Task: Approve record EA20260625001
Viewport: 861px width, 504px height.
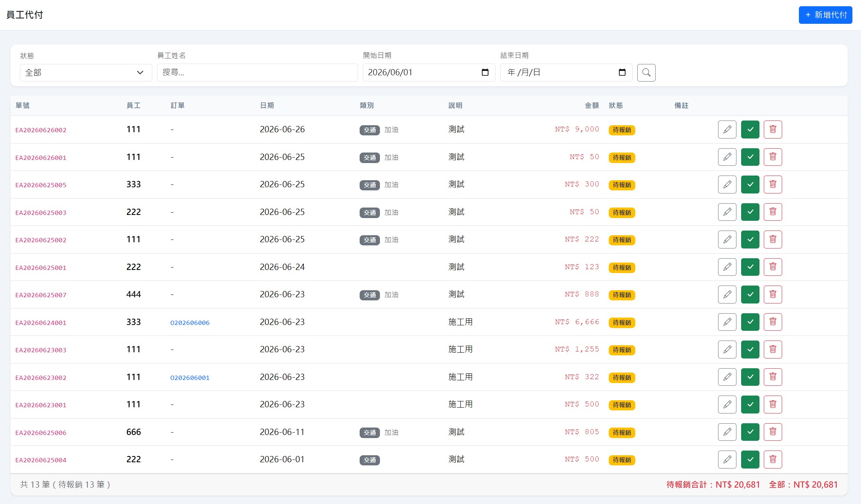Action: [750, 267]
